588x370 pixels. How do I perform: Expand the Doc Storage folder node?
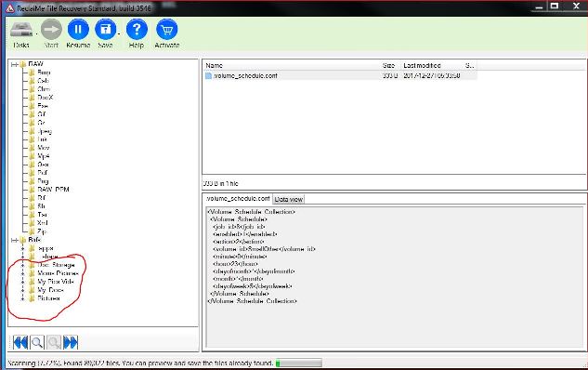(23, 265)
